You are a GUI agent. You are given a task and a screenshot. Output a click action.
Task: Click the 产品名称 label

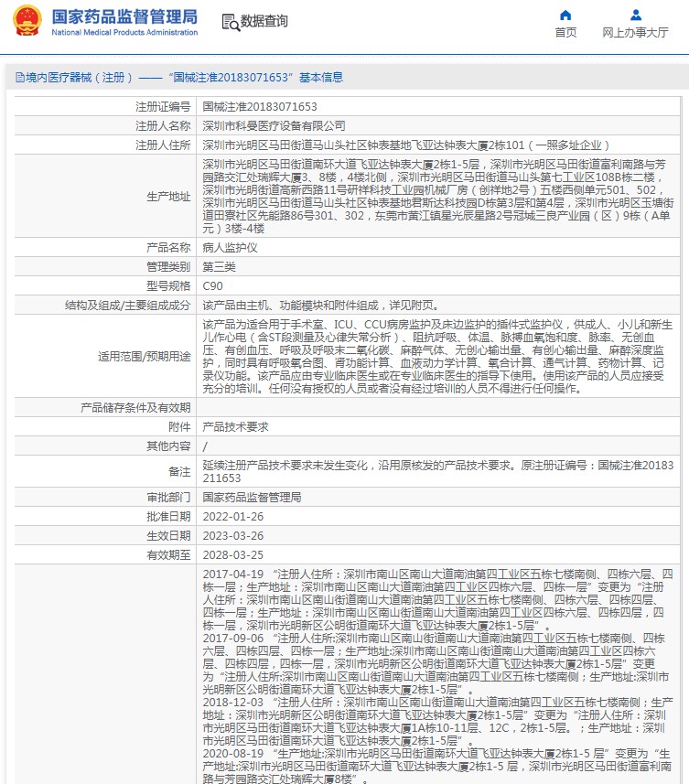click(x=168, y=248)
